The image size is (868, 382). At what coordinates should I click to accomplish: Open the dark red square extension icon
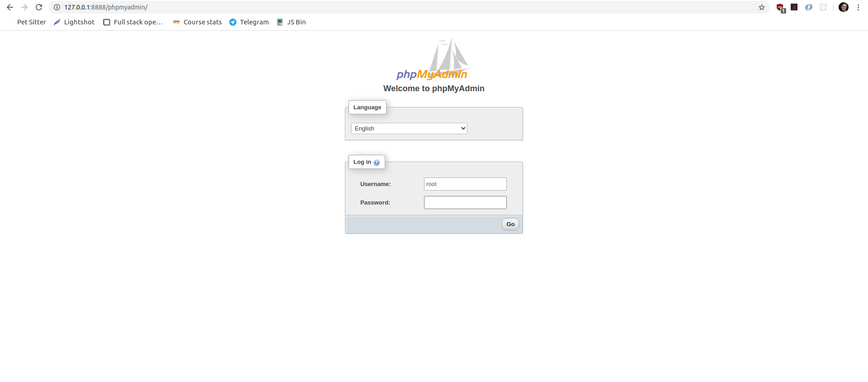[794, 7]
